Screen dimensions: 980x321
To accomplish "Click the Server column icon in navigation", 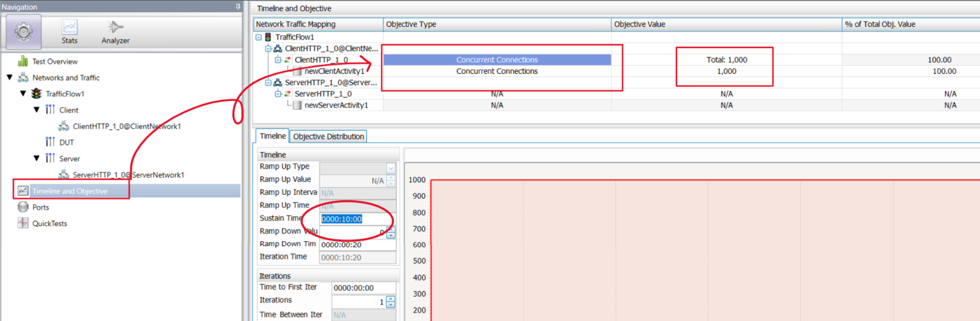I will tap(50, 158).
